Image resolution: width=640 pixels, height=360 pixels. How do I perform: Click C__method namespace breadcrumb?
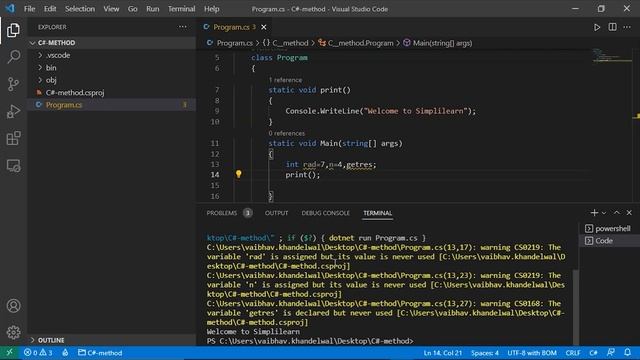click(x=285, y=43)
